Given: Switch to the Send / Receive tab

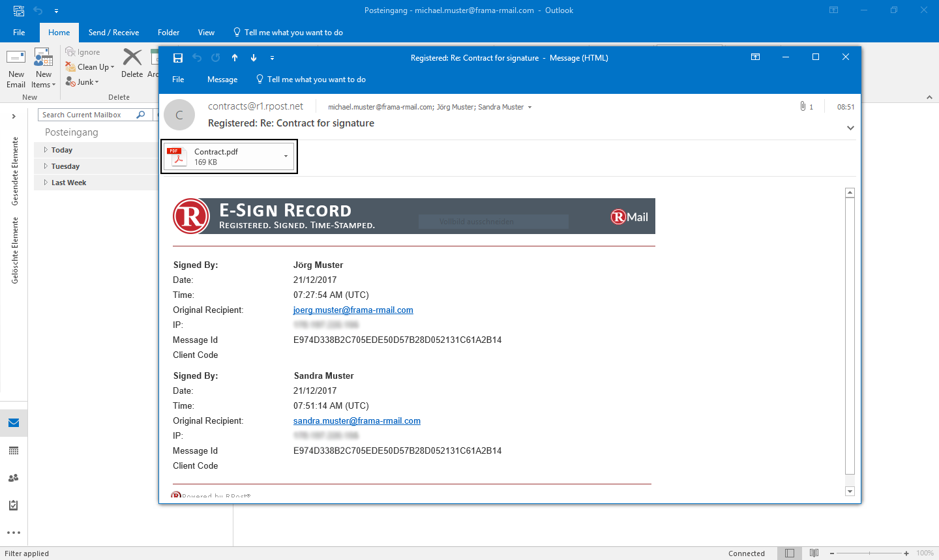Looking at the screenshot, I should click(x=113, y=33).
